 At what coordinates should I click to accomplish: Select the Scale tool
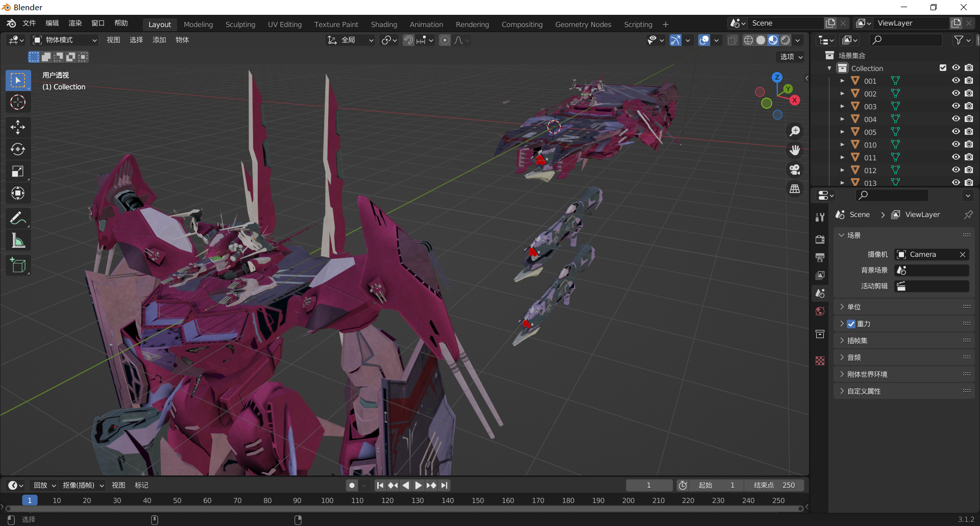18,171
